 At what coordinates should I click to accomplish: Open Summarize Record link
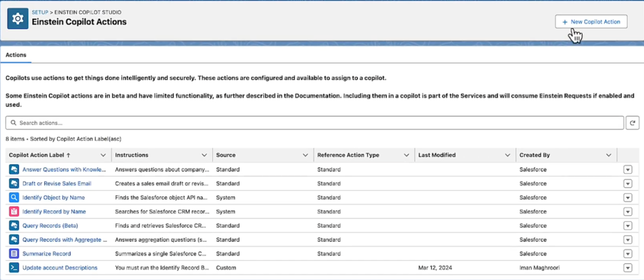pos(47,253)
